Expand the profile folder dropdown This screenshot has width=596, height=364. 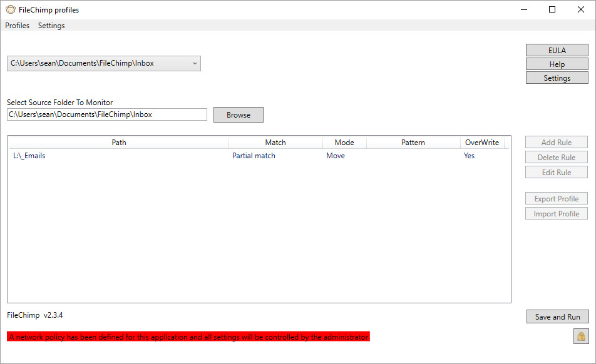(104, 63)
